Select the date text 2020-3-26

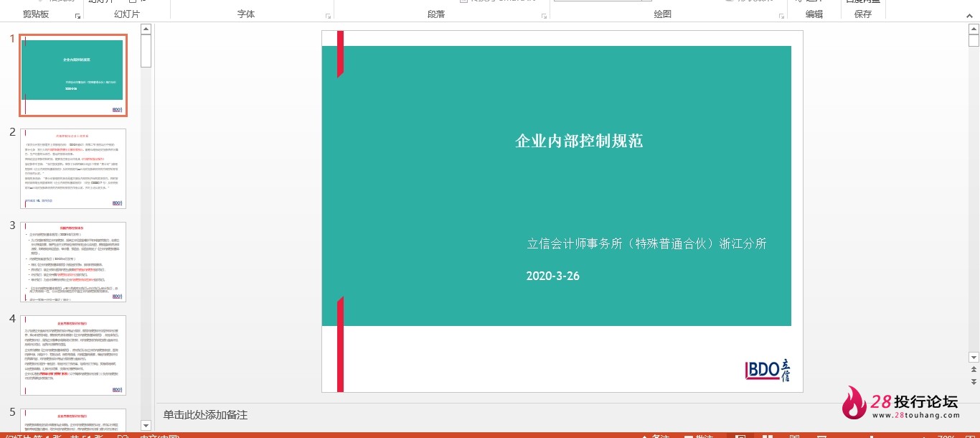tap(553, 276)
